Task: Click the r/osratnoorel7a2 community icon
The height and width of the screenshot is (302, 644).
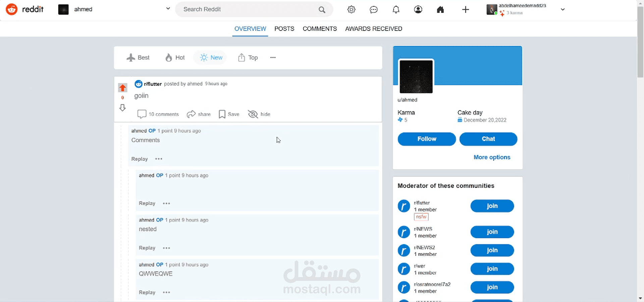Action: pos(404,287)
